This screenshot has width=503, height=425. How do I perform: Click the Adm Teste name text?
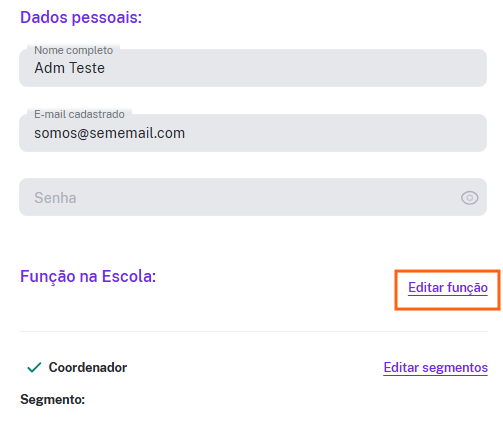click(70, 68)
